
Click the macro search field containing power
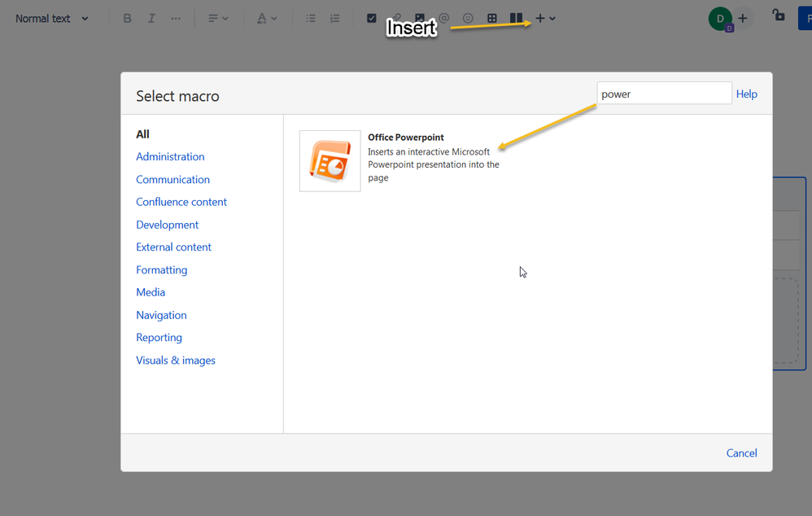point(665,94)
